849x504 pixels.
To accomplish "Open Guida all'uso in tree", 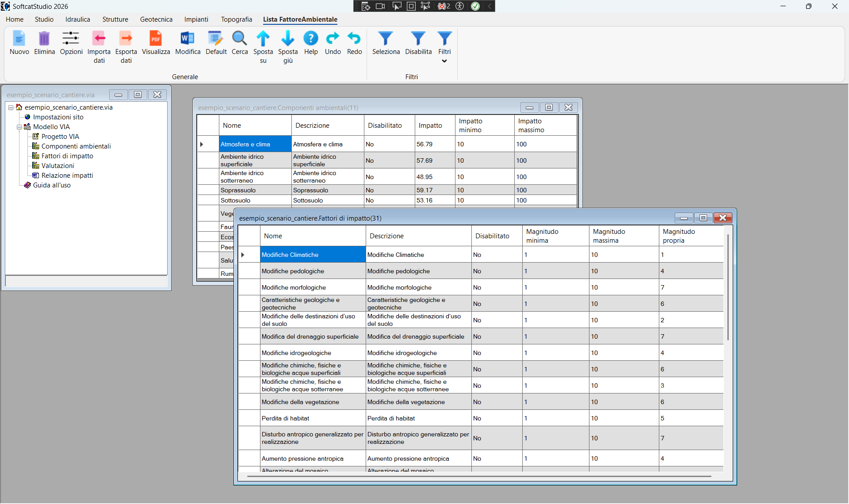I will 52,185.
